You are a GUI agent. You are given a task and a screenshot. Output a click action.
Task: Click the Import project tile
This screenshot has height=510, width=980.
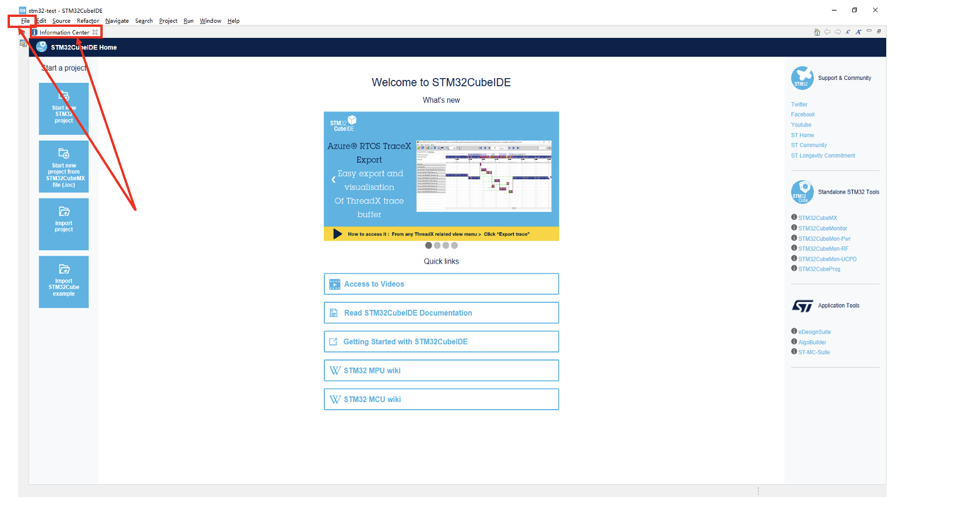(64, 224)
